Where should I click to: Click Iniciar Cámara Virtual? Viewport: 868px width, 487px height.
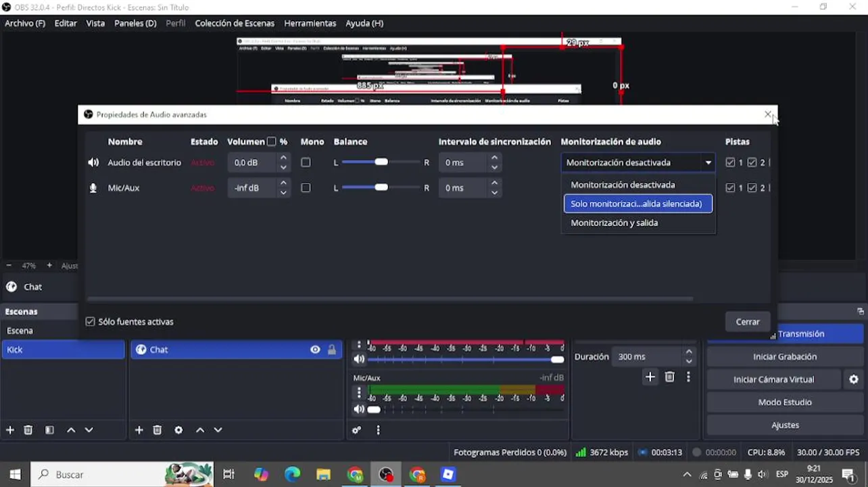coord(774,379)
